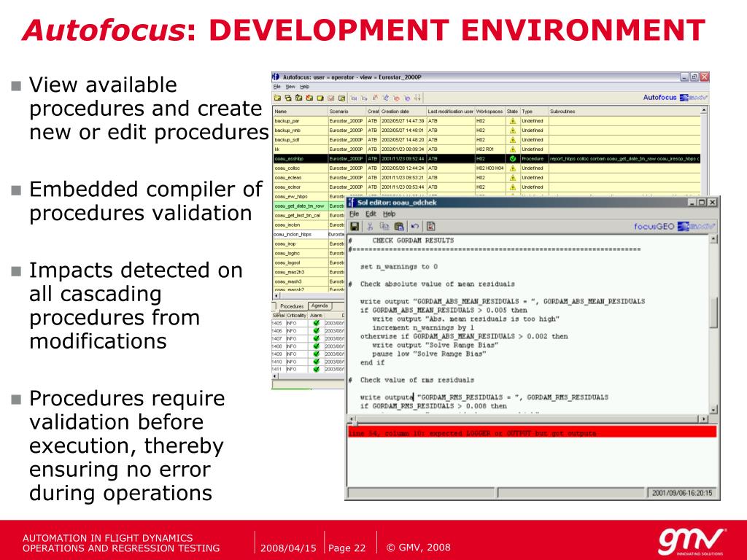
Task: Click the Cut scissors icon in Sol editor
Action: [x=370, y=226]
